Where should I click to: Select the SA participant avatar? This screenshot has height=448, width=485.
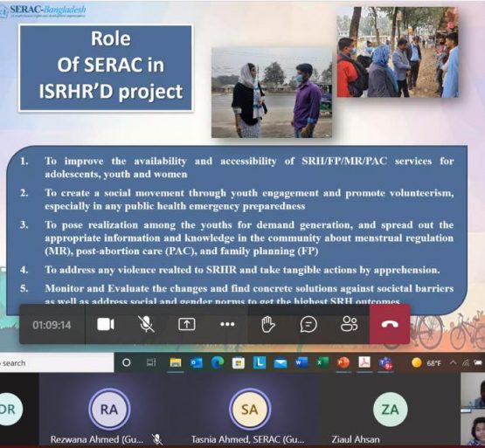250,410
